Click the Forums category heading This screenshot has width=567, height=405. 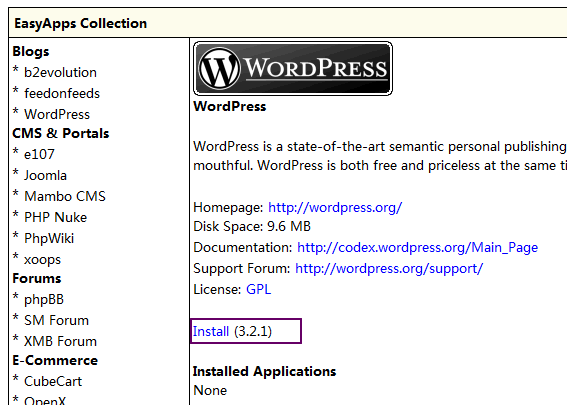(37, 278)
